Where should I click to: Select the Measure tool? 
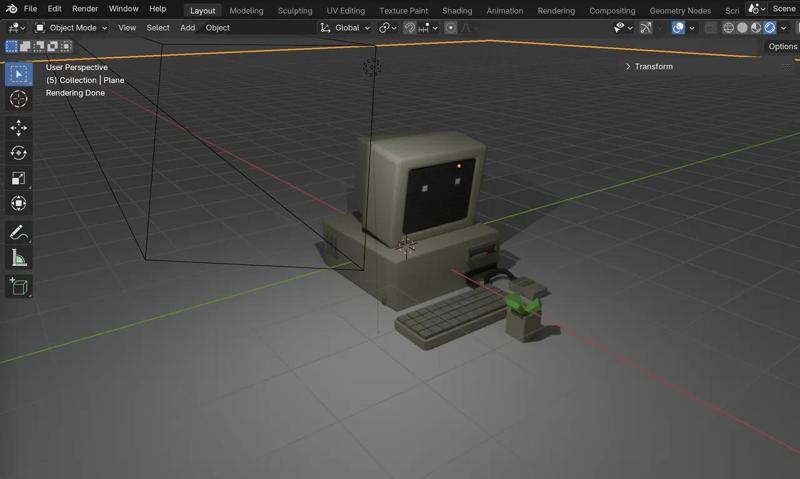[19, 258]
